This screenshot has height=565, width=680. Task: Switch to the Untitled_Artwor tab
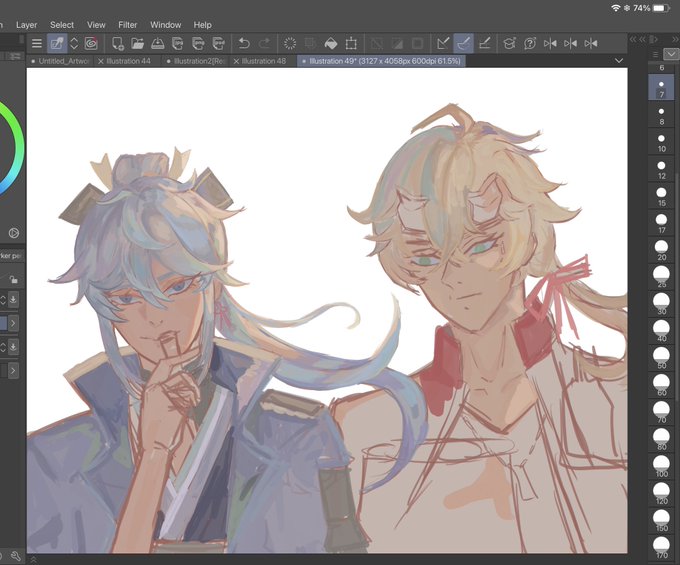pyautogui.click(x=61, y=61)
